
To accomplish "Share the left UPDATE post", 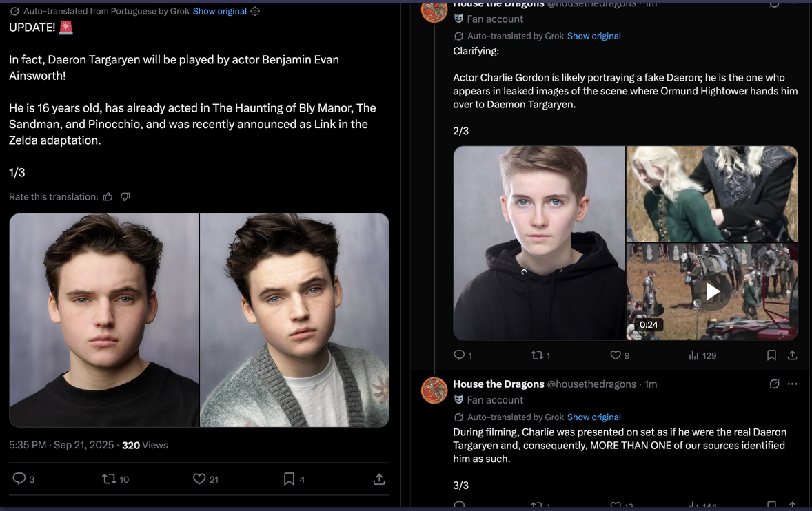I will pyautogui.click(x=379, y=479).
